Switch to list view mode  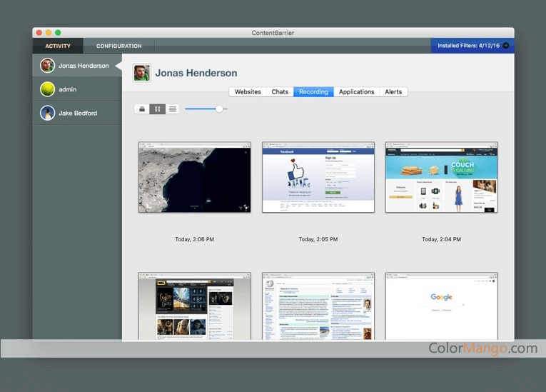point(172,109)
